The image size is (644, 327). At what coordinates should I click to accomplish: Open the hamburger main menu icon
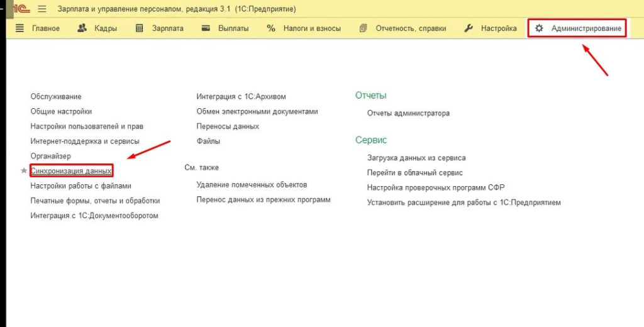pyautogui.click(x=42, y=9)
